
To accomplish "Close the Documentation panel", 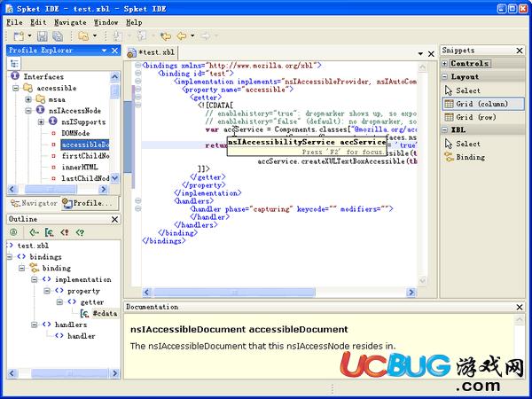I will [520, 307].
